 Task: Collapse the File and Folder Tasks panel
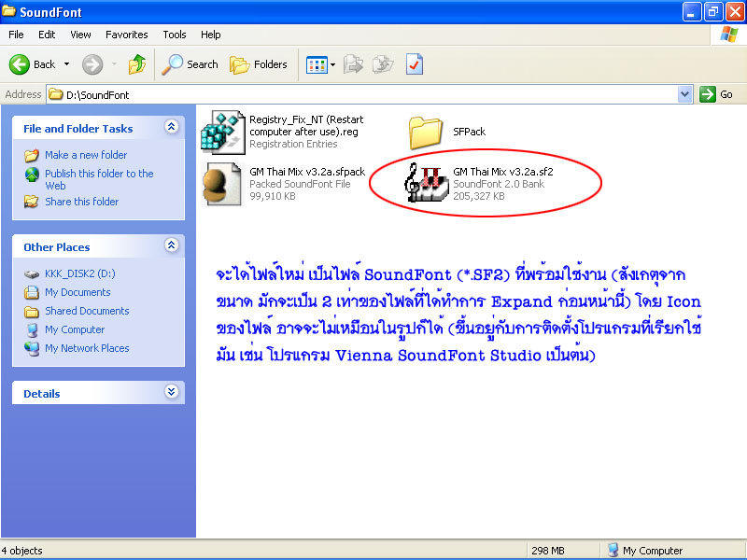[171, 127]
